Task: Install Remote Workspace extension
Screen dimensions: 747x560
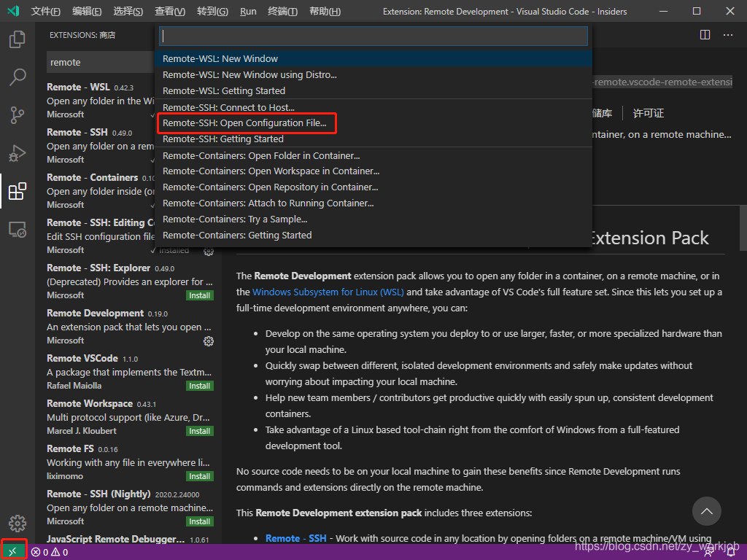Action: tap(200, 432)
